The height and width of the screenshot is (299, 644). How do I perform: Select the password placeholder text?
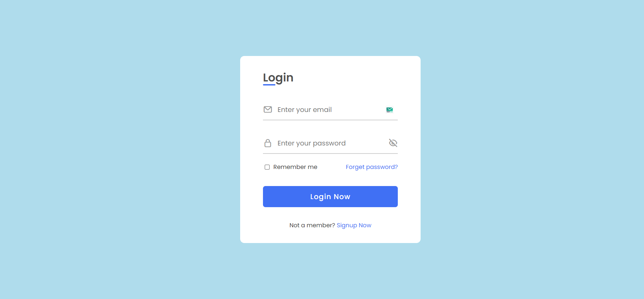click(x=312, y=143)
